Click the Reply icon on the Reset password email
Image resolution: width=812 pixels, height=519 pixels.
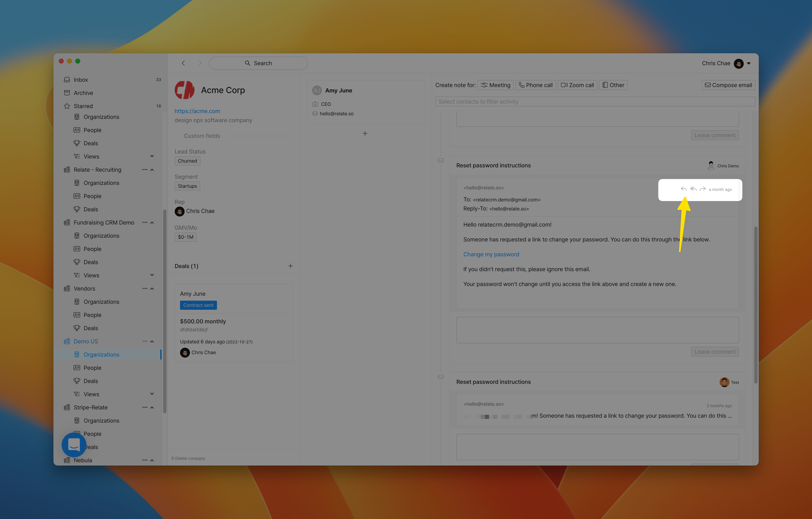684,189
